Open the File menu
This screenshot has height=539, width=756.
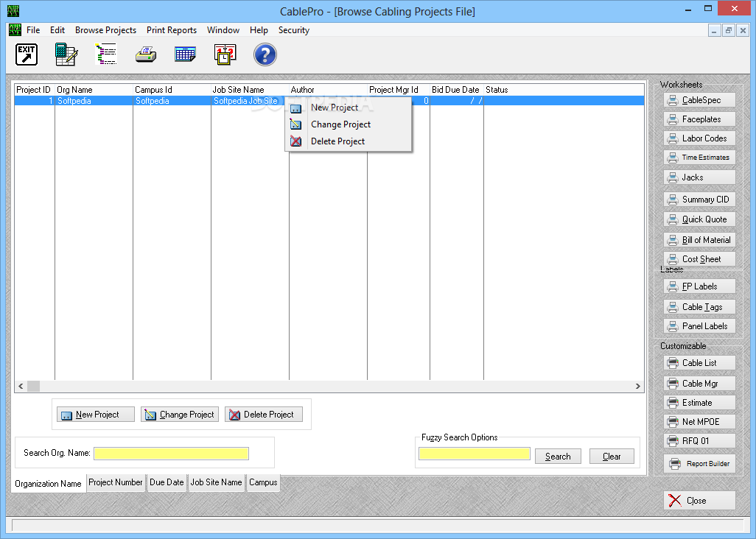click(x=33, y=30)
